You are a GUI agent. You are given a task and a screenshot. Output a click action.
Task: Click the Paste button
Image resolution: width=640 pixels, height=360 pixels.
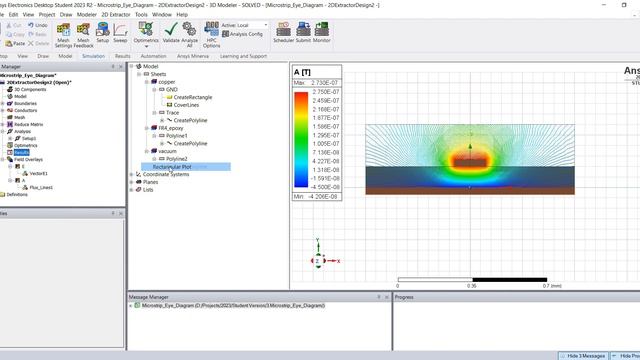point(15,43)
